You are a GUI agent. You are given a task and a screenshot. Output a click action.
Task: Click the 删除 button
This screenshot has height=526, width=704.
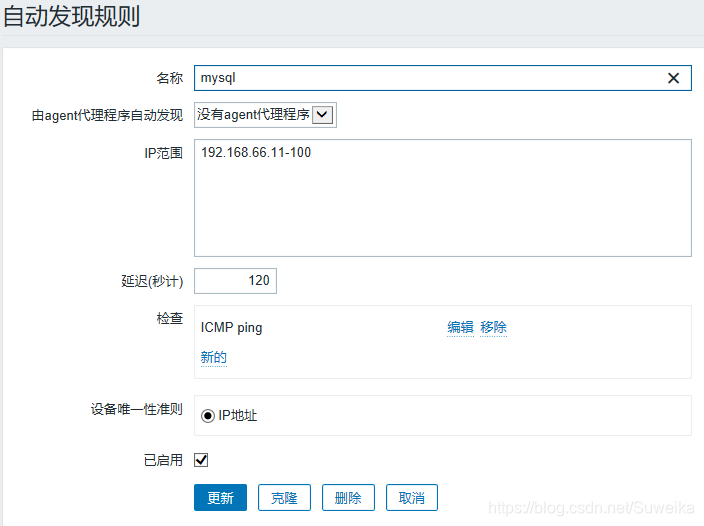348,498
